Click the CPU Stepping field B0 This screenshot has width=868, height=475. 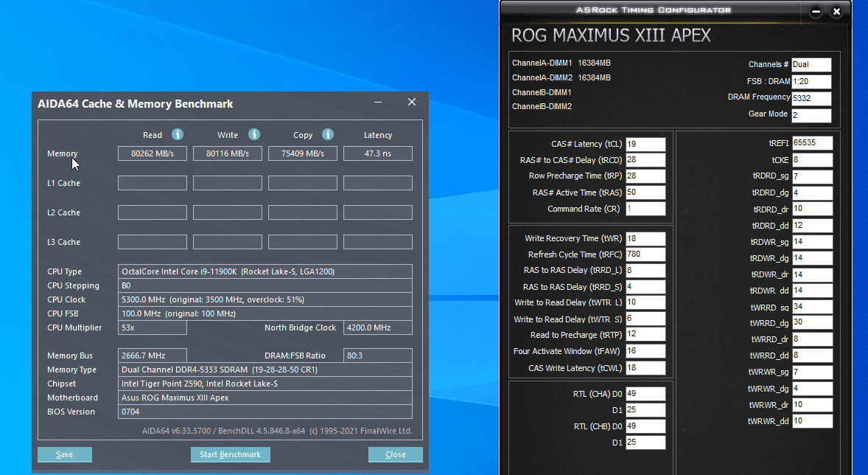coord(265,285)
